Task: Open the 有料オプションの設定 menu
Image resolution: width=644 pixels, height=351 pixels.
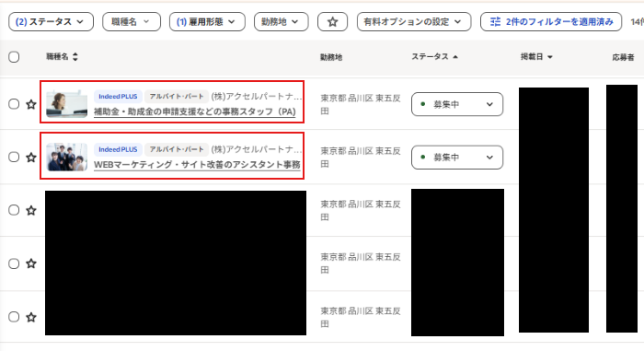Action: click(414, 22)
